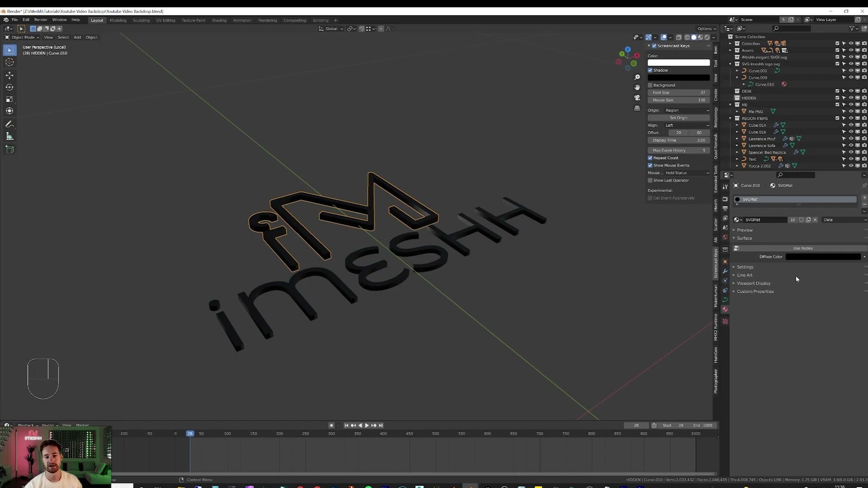Select the Measure tool
868x488 pixels.
[x=9, y=136]
